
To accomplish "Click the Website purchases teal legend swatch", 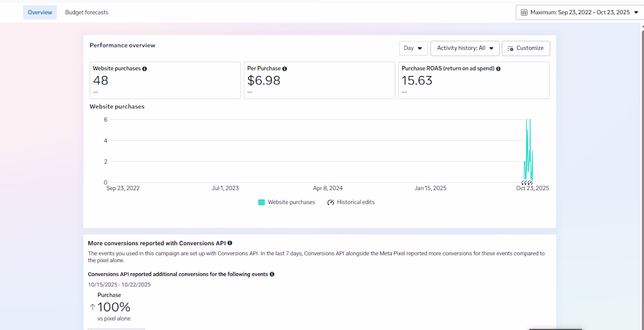I will click(x=261, y=202).
